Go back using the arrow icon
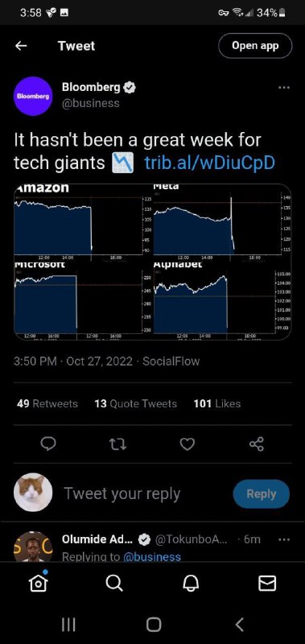Screen dimensions: 305x644 pyautogui.click(x=21, y=46)
